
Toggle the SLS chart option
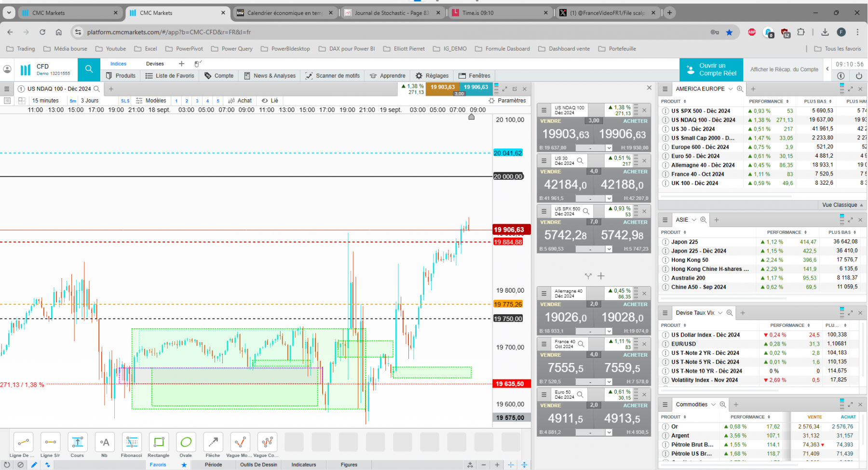(125, 101)
